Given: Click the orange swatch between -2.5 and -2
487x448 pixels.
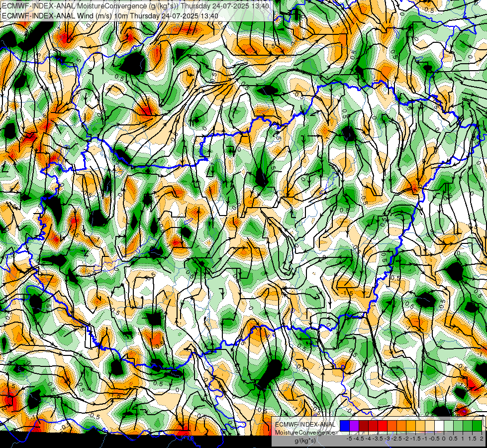Looking at the screenshot, I should tap(401, 426).
